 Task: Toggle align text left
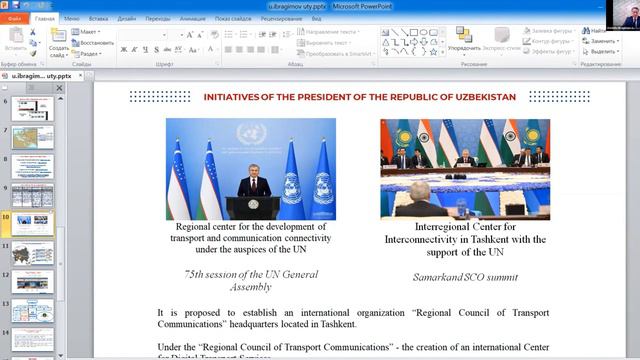229,50
